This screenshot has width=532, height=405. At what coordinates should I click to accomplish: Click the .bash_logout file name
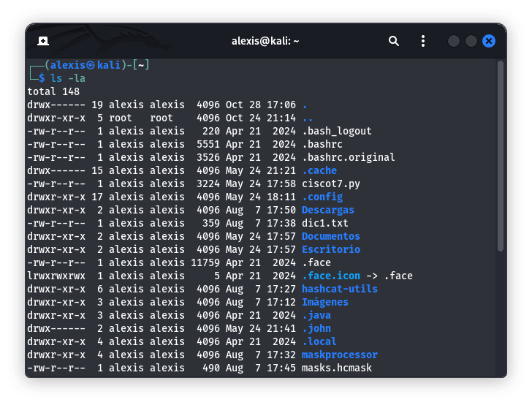pos(337,131)
